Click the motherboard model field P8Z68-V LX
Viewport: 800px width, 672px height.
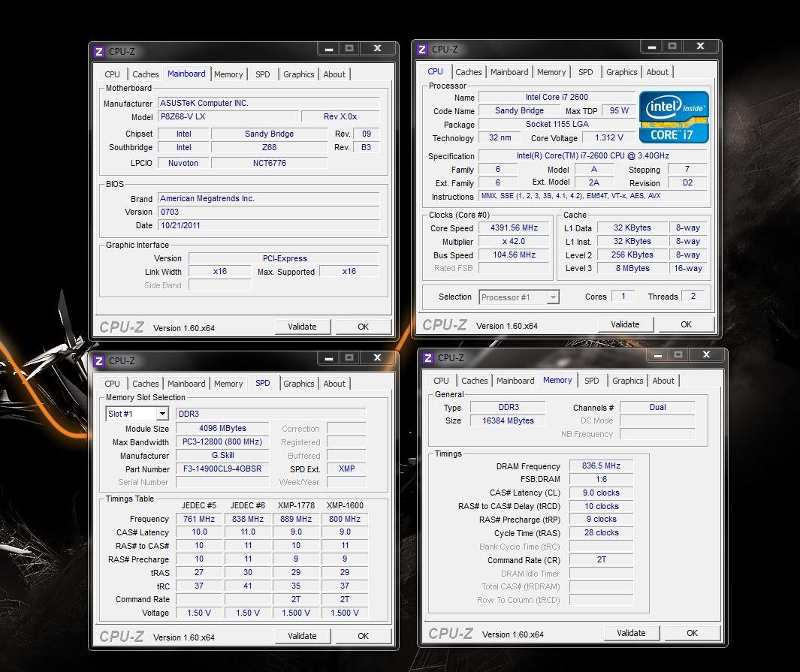coord(228,117)
